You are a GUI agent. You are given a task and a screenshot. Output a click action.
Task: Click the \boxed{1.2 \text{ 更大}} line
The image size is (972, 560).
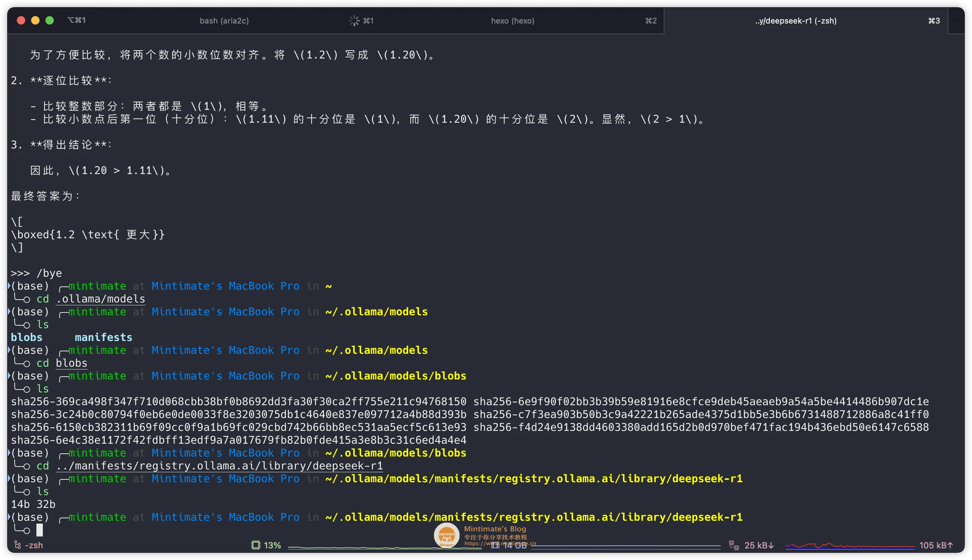coord(88,235)
